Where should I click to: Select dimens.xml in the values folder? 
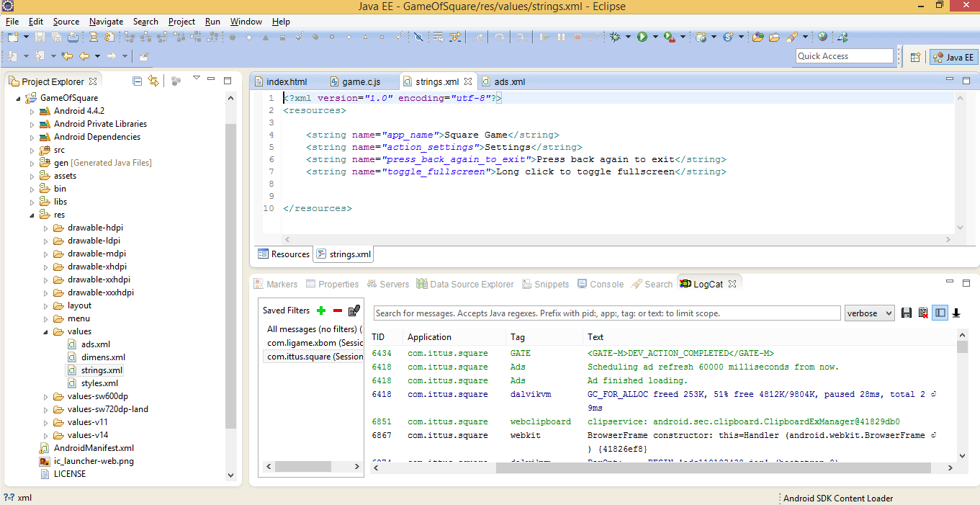point(103,357)
